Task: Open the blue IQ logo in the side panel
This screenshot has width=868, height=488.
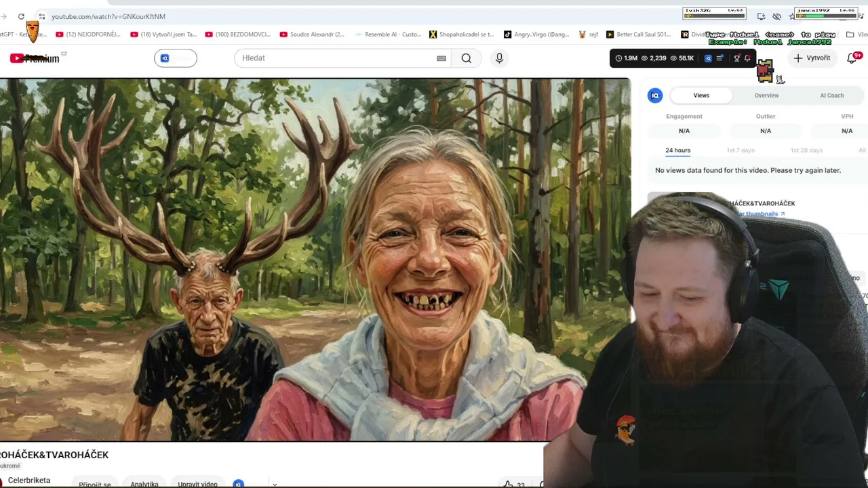Action: pos(655,96)
